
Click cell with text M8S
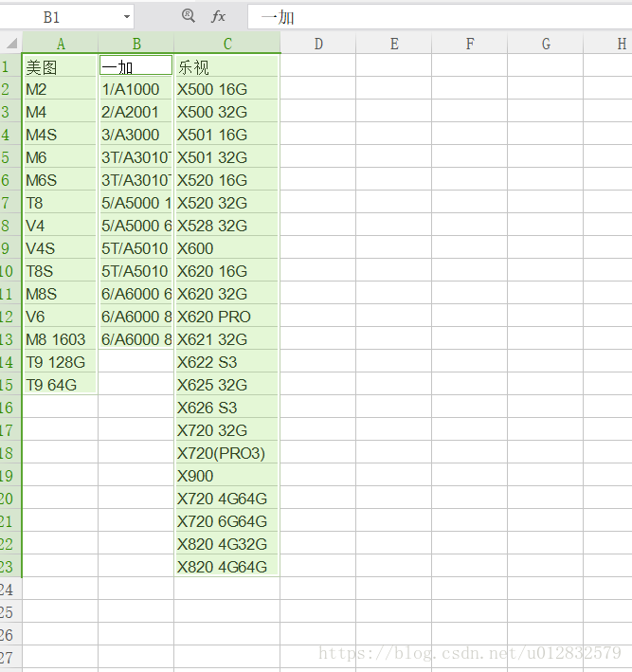61,294
